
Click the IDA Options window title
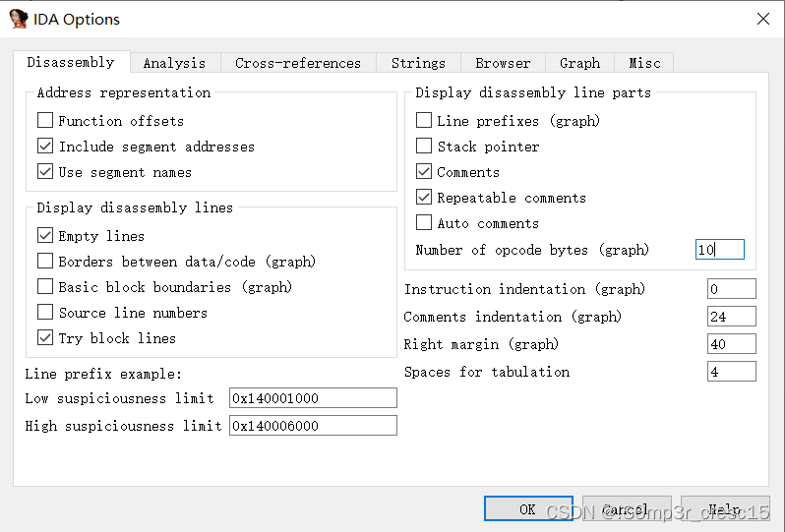click(x=77, y=19)
